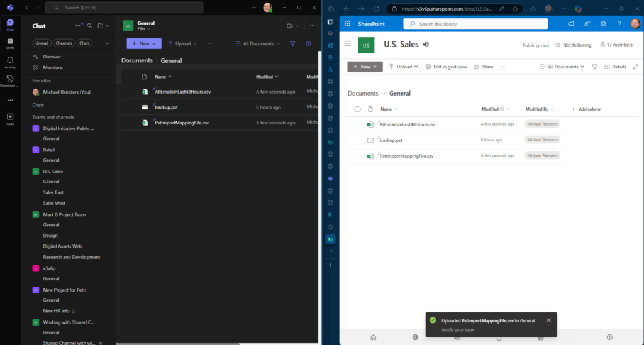Image resolution: width=644 pixels, height=345 pixels.
Task: Open backup.pst in SharePoint list
Action: coord(391,140)
